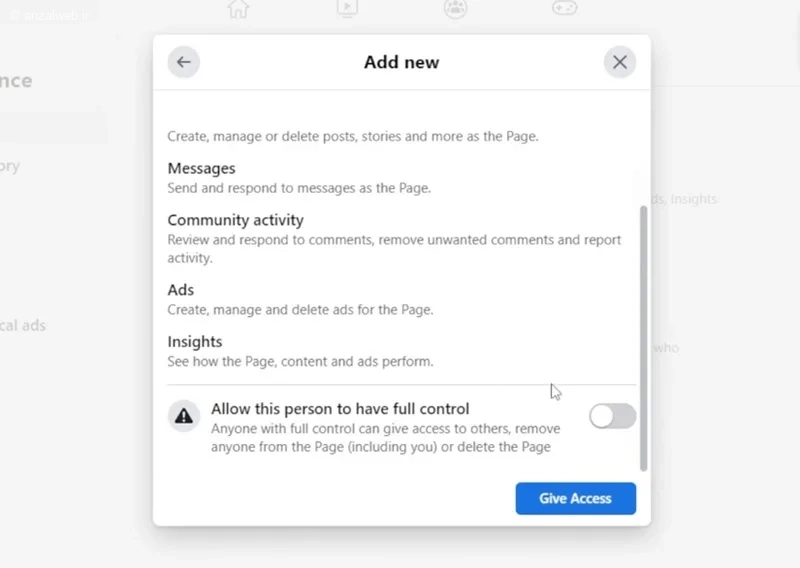Click the back arrow in the dialog header
The height and width of the screenshot is (568, 800).
click(x=184, y=62)
